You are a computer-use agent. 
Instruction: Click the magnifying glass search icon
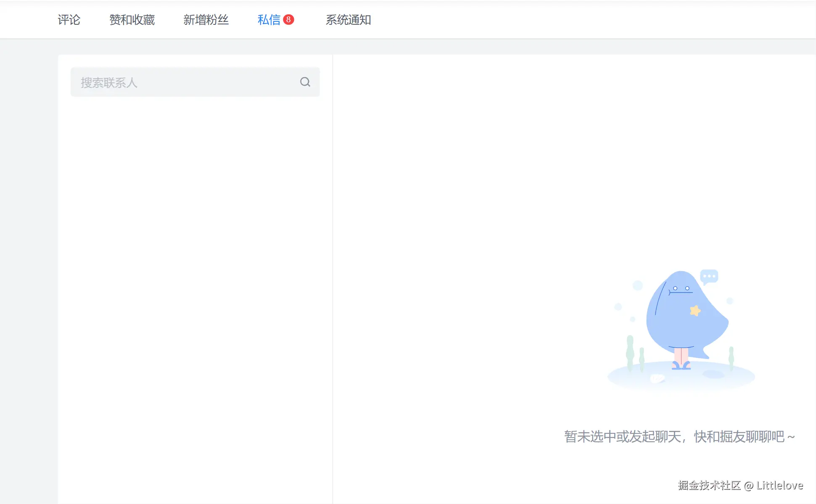tap(305, 82)
